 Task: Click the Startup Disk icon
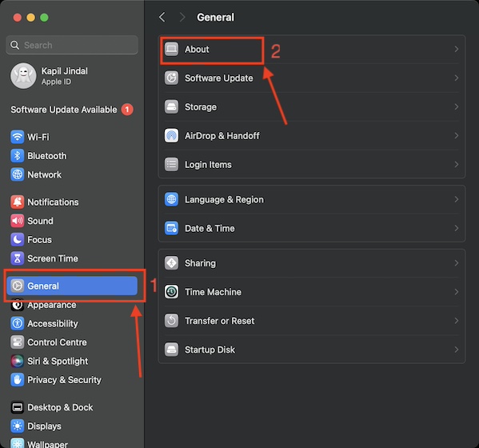[171, 350]
